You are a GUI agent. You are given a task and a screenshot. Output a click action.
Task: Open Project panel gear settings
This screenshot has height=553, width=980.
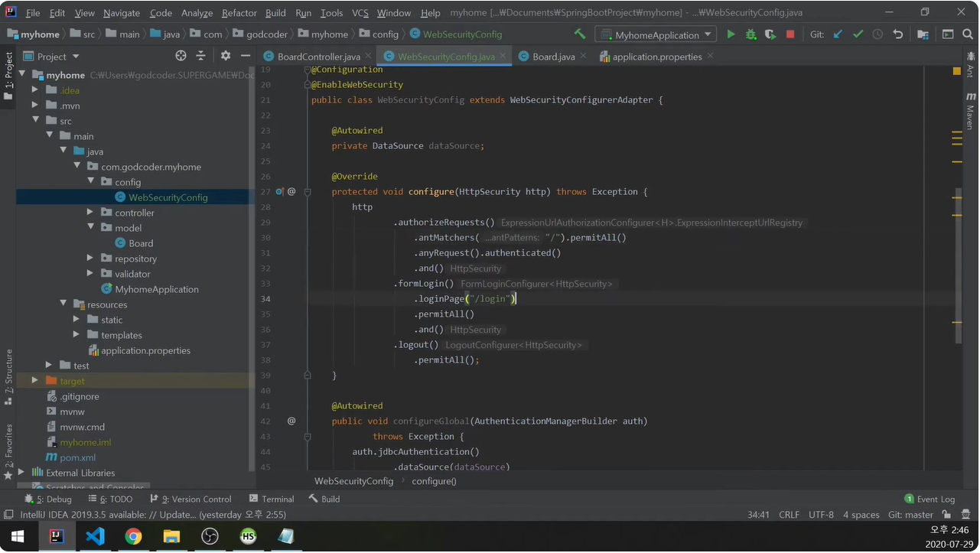tap(225, 56)
